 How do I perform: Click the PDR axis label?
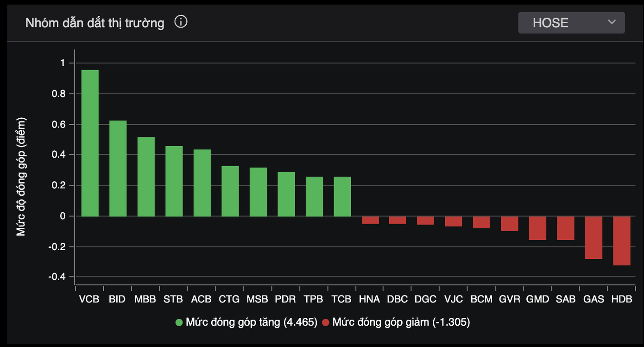285,299
